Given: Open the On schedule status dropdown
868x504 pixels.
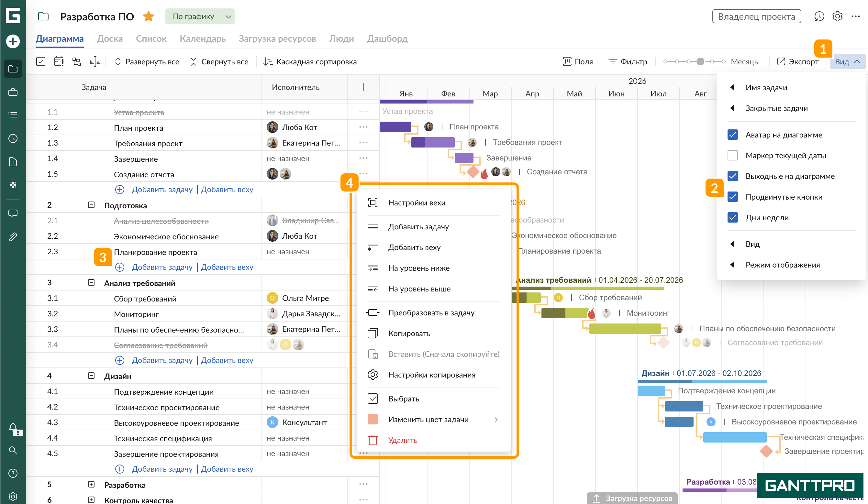Looking at the screenshot, I should (200, 16).
